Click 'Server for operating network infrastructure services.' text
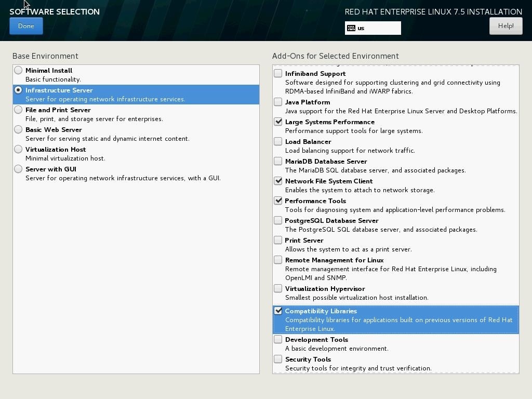Viewport: 532px width, 399px height. pos(105,99)
